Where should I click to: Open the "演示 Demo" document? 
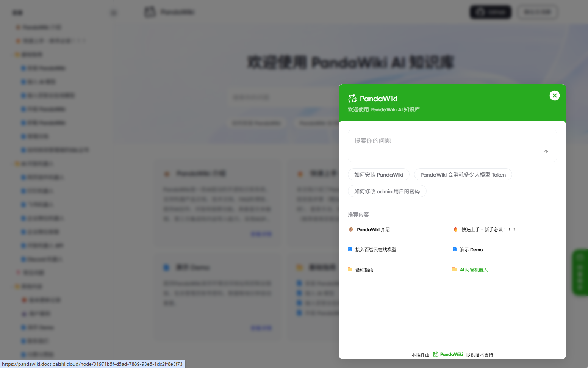(471, 250)
